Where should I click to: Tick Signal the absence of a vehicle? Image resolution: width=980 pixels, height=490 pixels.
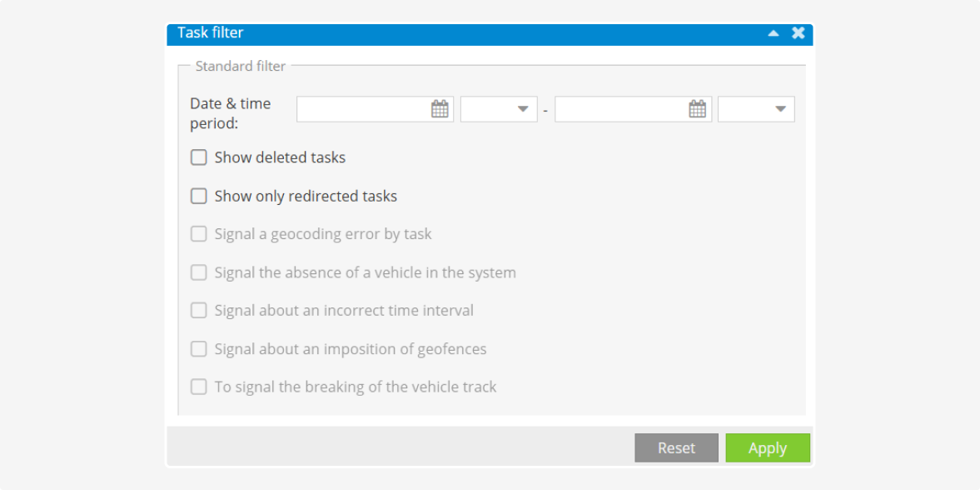coord(199,272)
